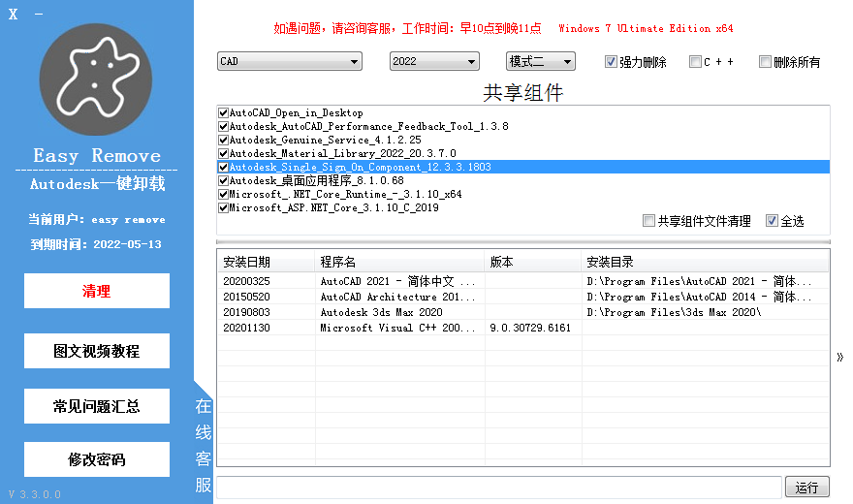
Task: Click the 当前用户: easy remove text
Action: [x=97, y=220]
